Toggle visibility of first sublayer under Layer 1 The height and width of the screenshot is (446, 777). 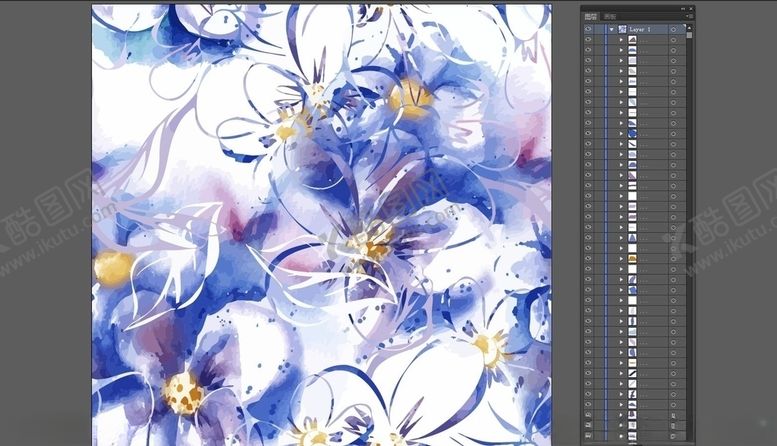tap(588, 40)
